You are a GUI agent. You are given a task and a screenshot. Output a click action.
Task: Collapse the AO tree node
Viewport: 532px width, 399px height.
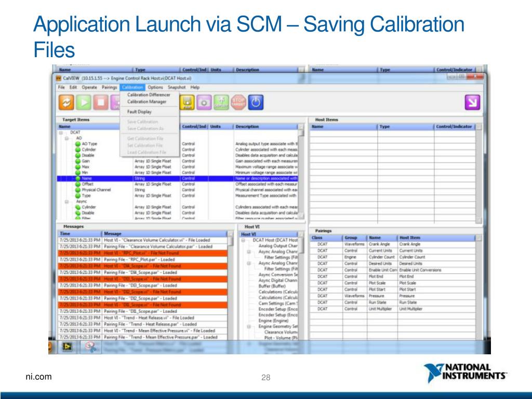(66, 138)
